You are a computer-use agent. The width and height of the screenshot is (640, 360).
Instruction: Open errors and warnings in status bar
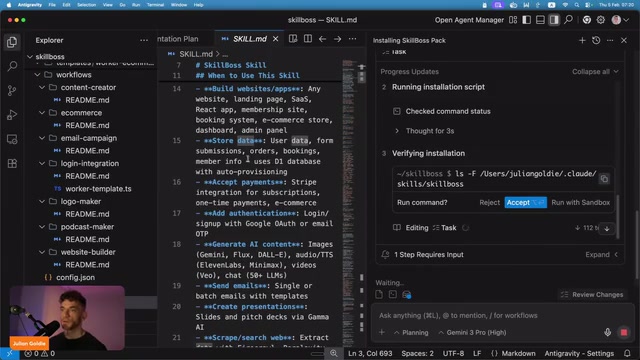click(x=40, y=353)
